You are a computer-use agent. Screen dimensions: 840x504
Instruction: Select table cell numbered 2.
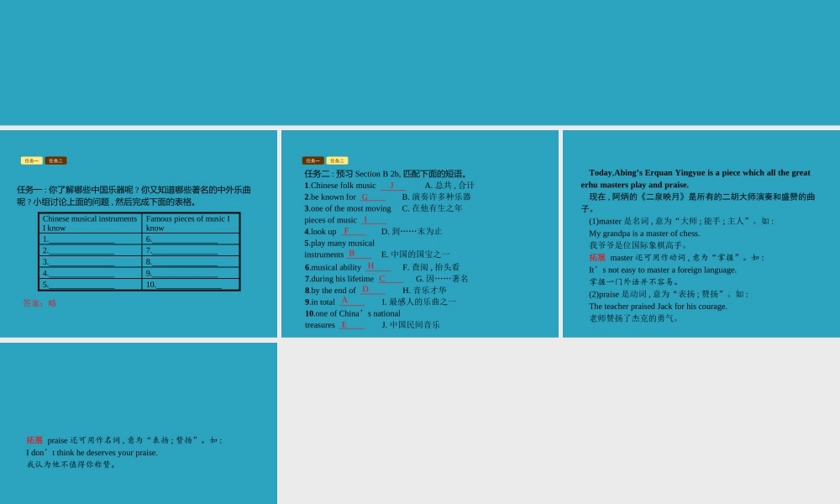[90, 250]
